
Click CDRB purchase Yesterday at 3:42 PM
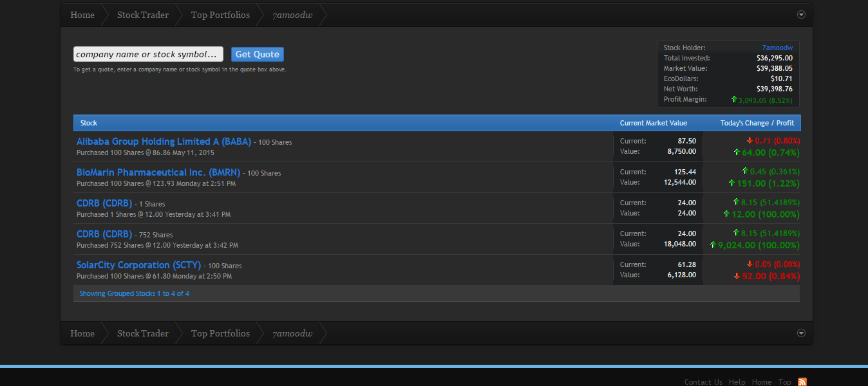click(x=157, y=245)
